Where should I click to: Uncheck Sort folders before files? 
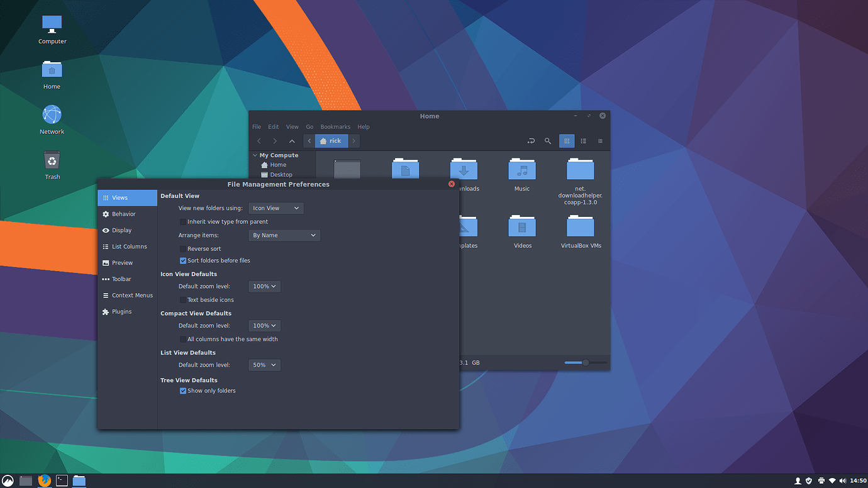pyautogui.click(x=183, y=260)
